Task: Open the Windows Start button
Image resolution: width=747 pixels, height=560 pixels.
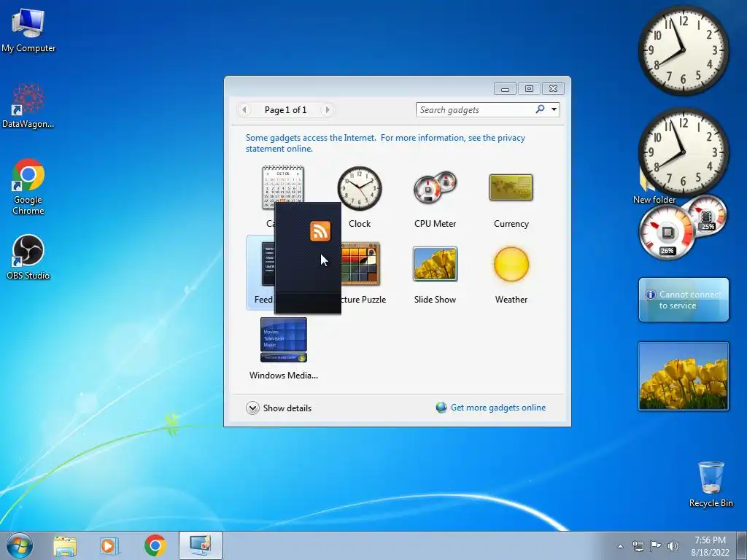Action: (20, 545)
